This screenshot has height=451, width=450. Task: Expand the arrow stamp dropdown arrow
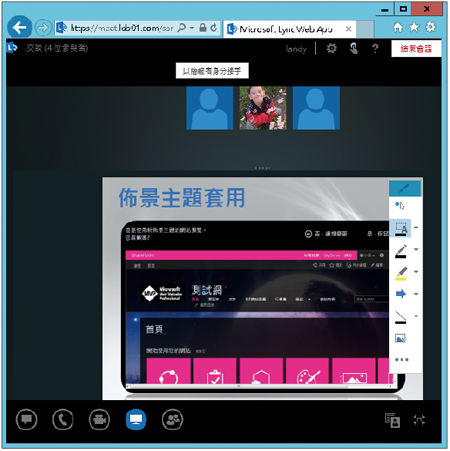click(416, 294)
